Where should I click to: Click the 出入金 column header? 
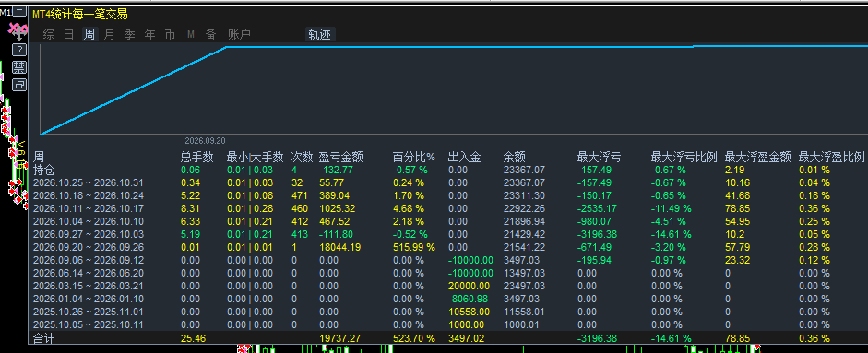coord(465,157)
